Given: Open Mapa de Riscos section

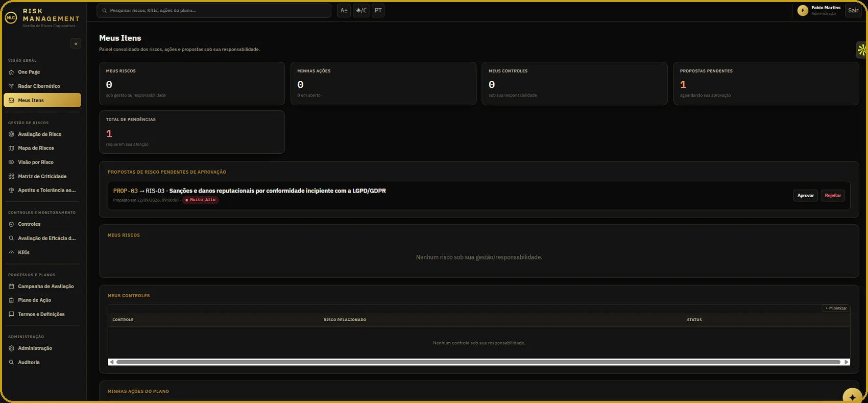Looking at the screenshot, I should click(42, 148).
